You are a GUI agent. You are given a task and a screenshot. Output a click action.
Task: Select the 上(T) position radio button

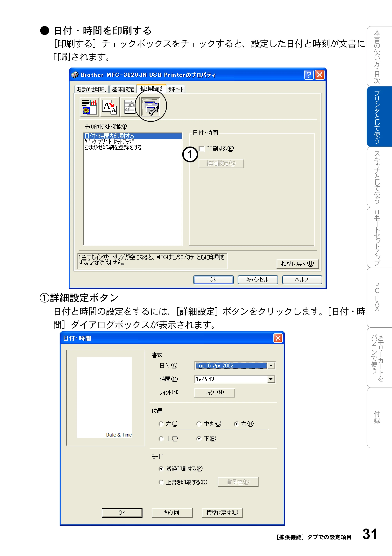tap(161, 439)
